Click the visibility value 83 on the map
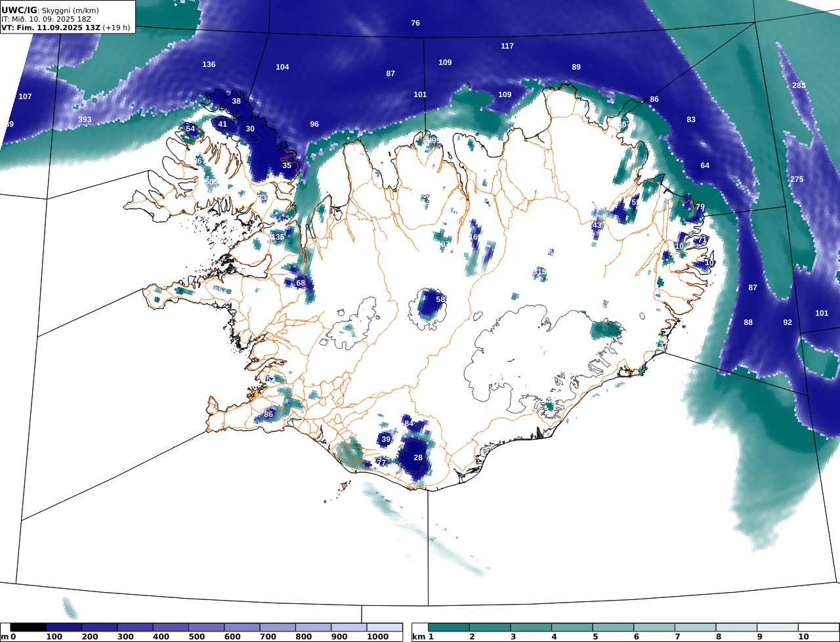 click(691, 119)
